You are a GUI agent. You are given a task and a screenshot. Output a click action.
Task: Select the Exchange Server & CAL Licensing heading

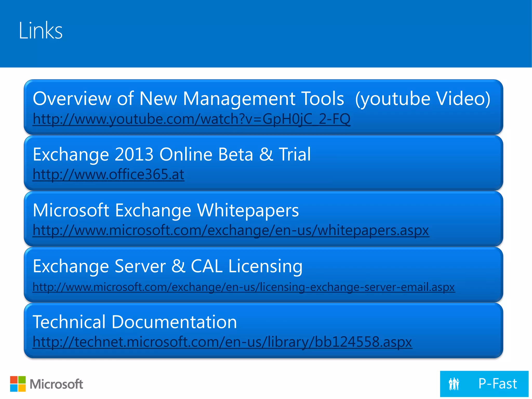click(x=168, y=266)
